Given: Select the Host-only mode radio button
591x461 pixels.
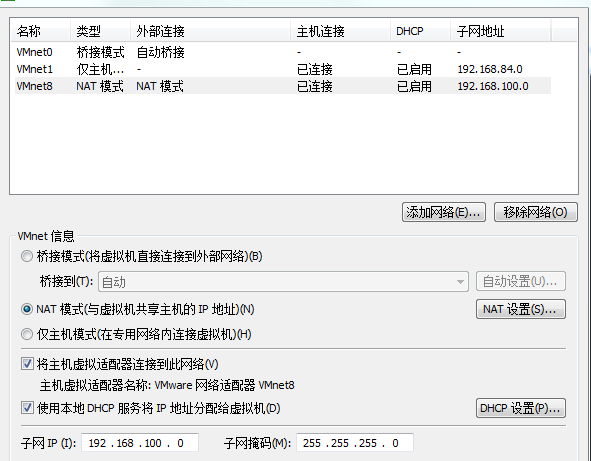Looking at the screenshot, I should point(27,334).
